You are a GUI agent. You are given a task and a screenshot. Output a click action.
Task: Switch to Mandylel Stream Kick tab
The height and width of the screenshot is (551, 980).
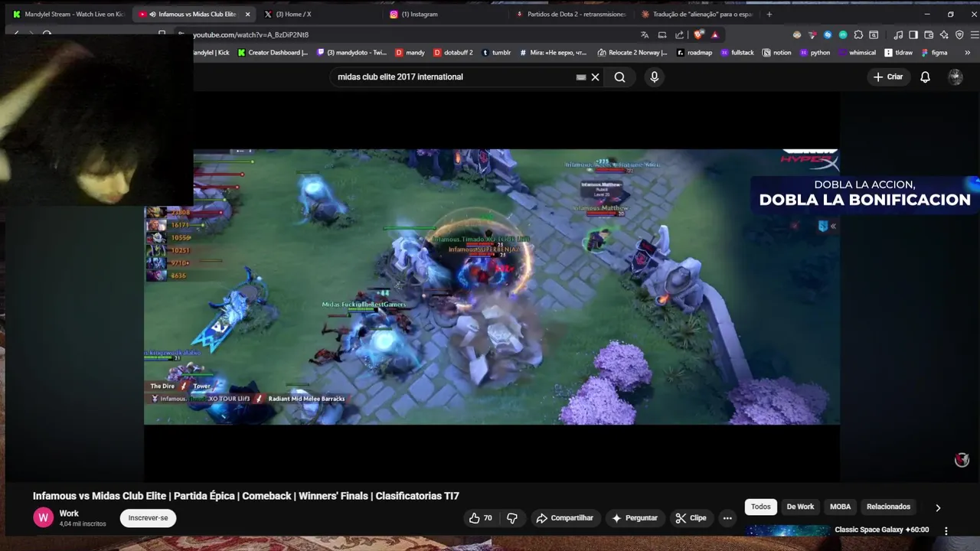(x=67, y=14)
